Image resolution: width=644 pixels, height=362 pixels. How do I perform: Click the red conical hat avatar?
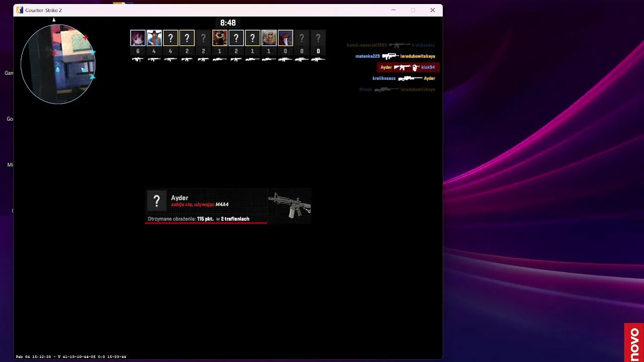point(285,38)
